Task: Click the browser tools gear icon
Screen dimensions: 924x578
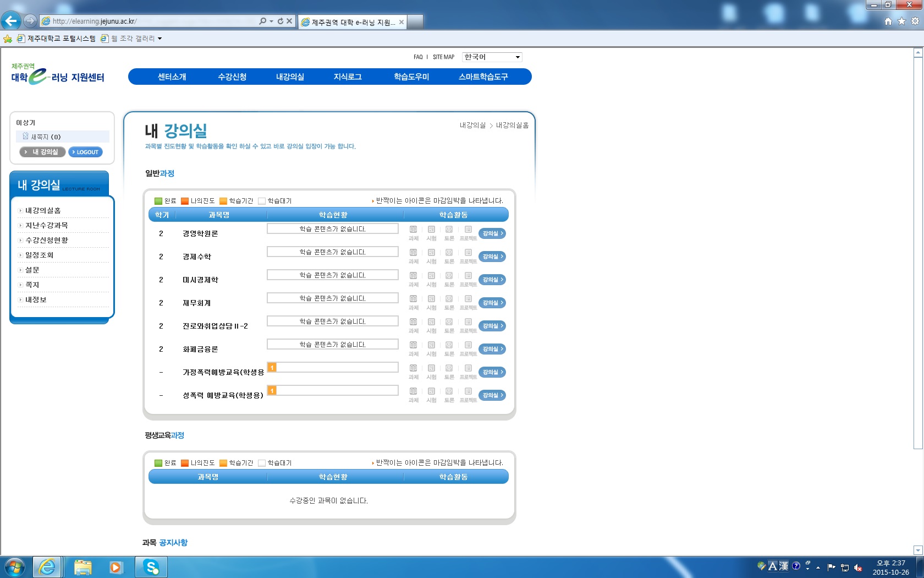Action: click(x=915, y=21)
